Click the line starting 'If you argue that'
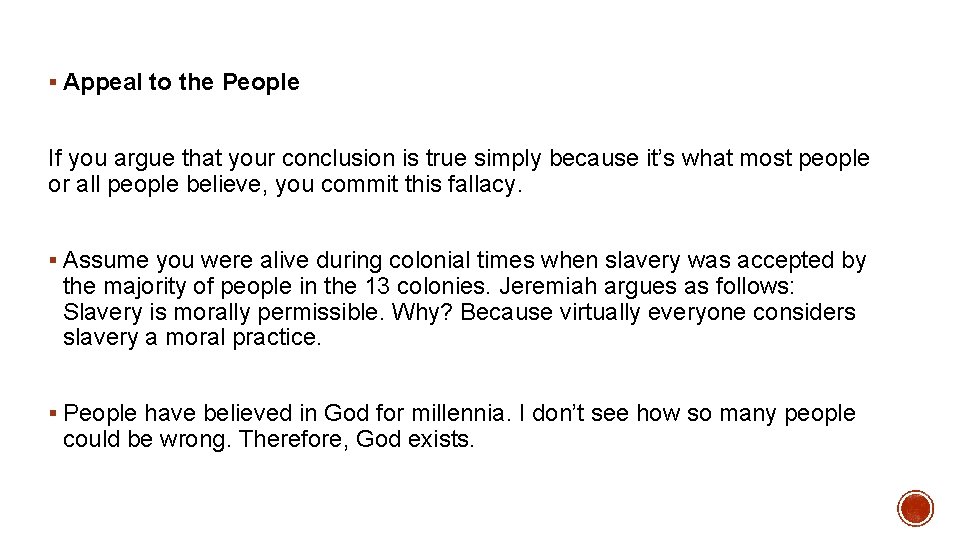The width and height of the screenshot is (960, 540). pyautogui.click(x=459, y=159)
